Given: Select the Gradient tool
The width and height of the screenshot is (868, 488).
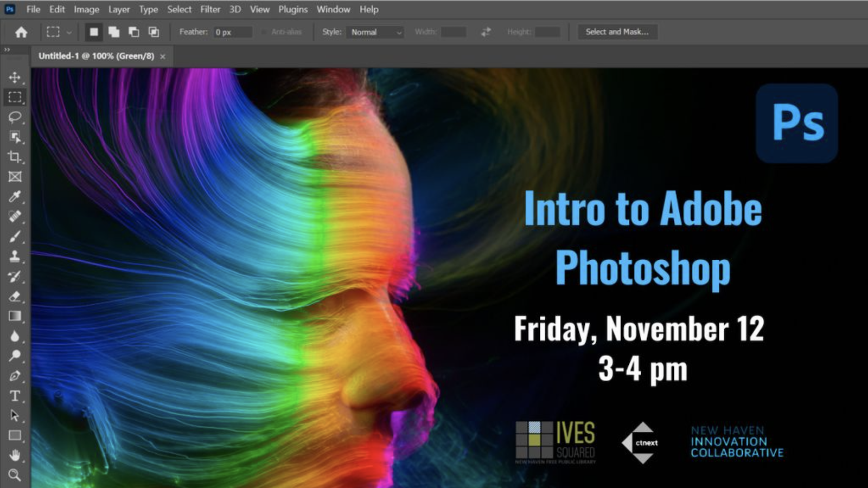Looking at the screenshot, I should (x=15, y=316).
